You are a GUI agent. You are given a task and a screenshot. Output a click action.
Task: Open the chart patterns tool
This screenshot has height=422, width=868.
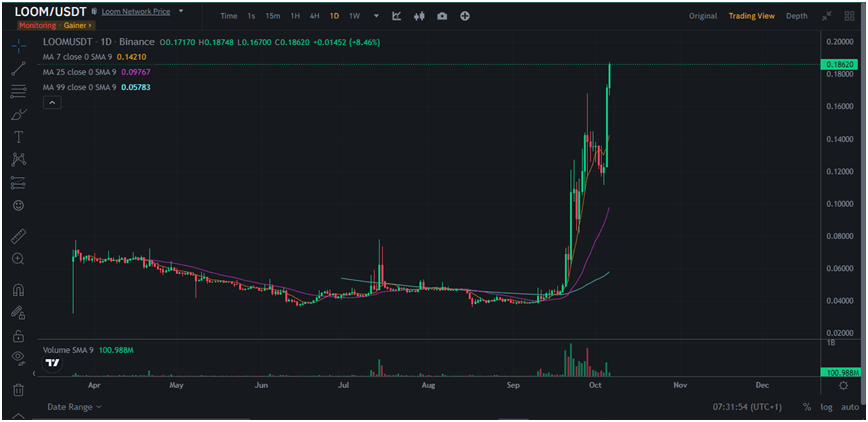pos(18,159)
